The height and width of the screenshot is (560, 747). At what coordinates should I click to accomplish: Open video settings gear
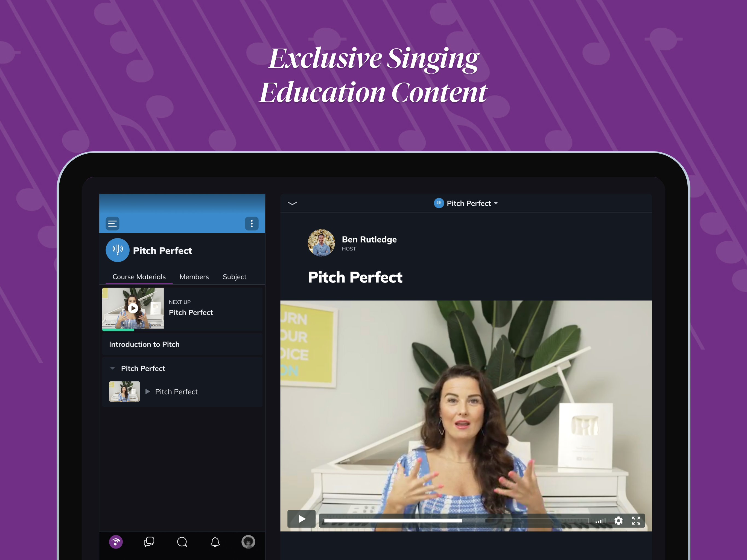[618, 520]
